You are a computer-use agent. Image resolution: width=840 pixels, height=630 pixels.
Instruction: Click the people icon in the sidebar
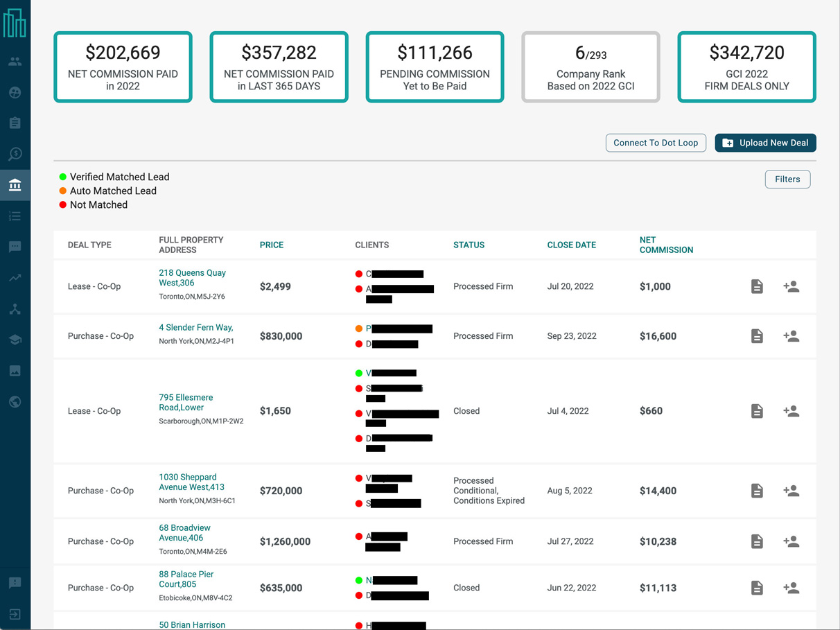pyautogui.click(x=15, y=62)
